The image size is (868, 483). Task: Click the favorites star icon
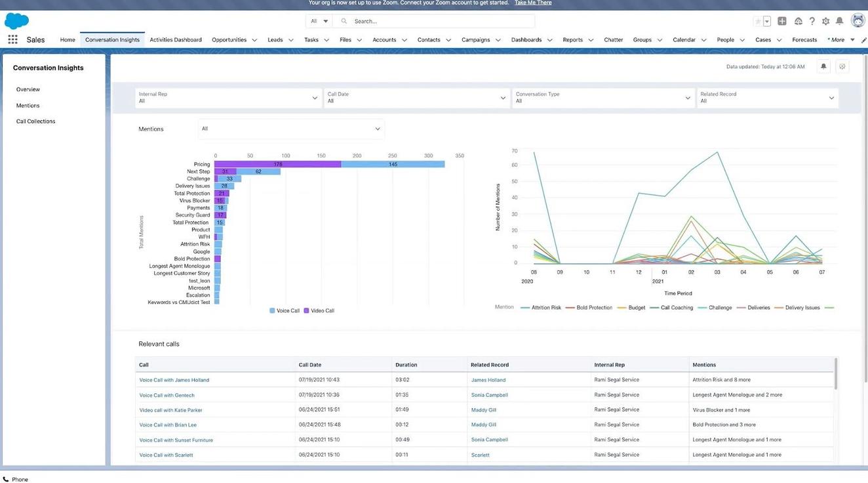point(759,21)
